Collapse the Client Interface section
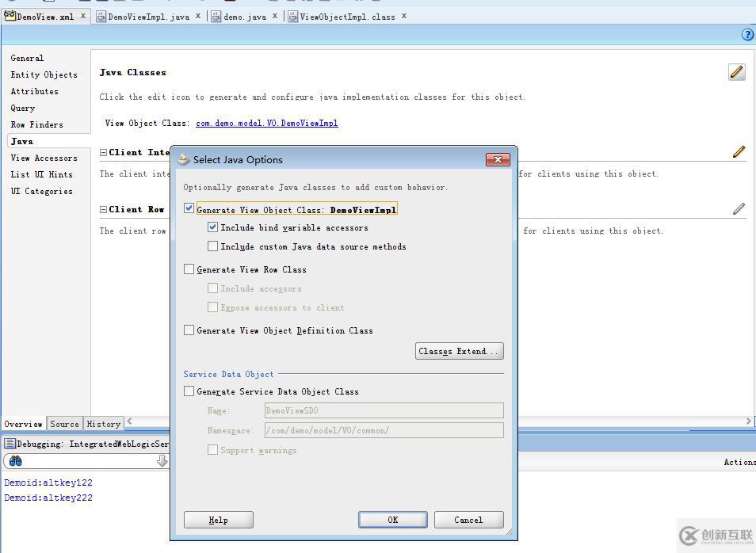This screenshot has width=756, height=553. 103,152
